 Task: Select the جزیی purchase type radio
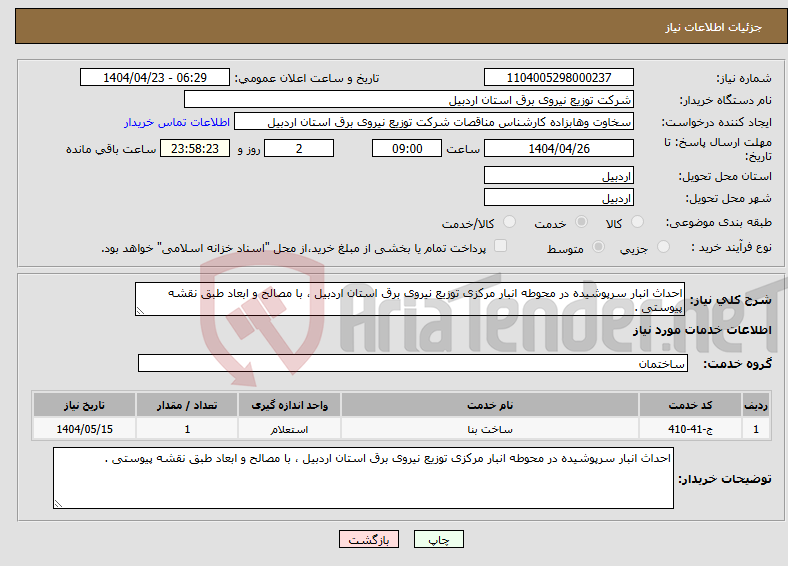(663, 246)
